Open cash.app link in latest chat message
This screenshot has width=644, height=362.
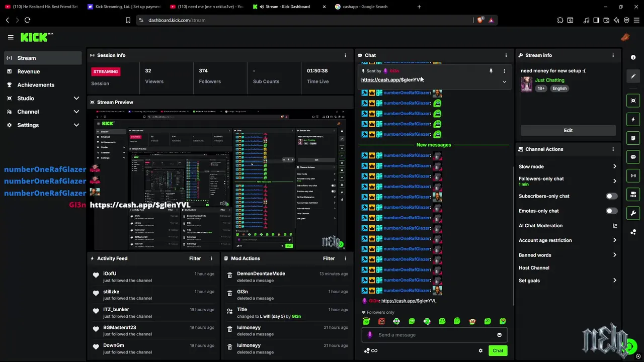pos(409,301)
